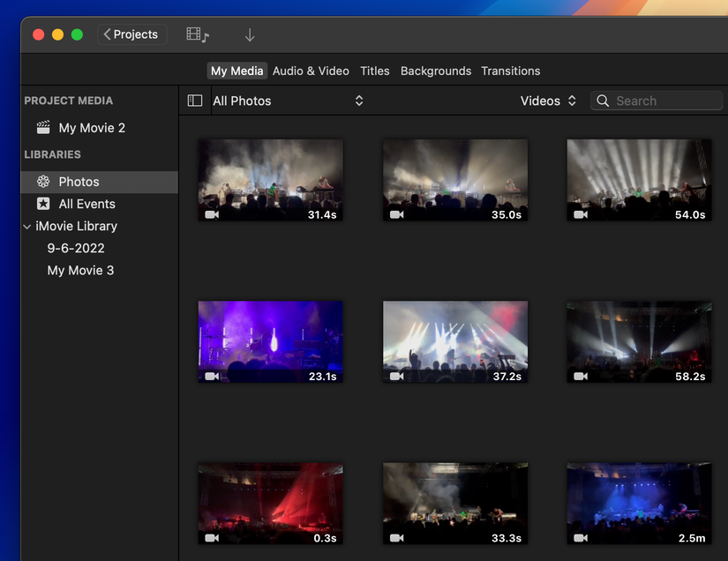The width and height of the screenshot is (728, 561).
Task: Select the red-lit 0.3s stage clip
Action: (270, 503)
